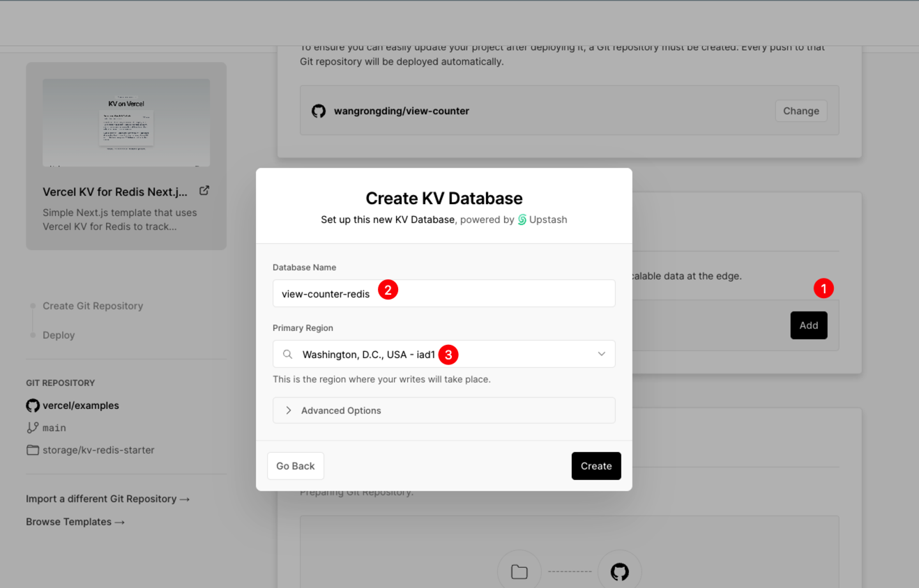Click the Upstash logo icon

pyautogui.click(x=522, y=219)
